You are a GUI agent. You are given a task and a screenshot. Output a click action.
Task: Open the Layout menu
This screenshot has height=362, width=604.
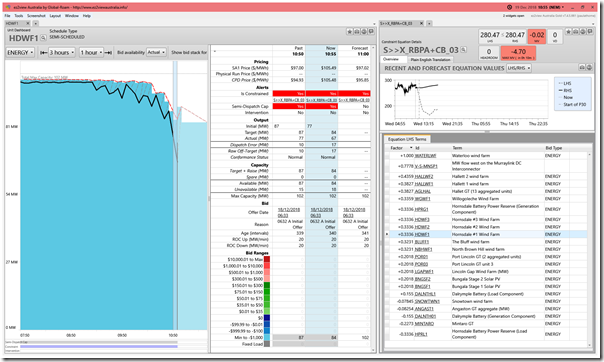55,16
